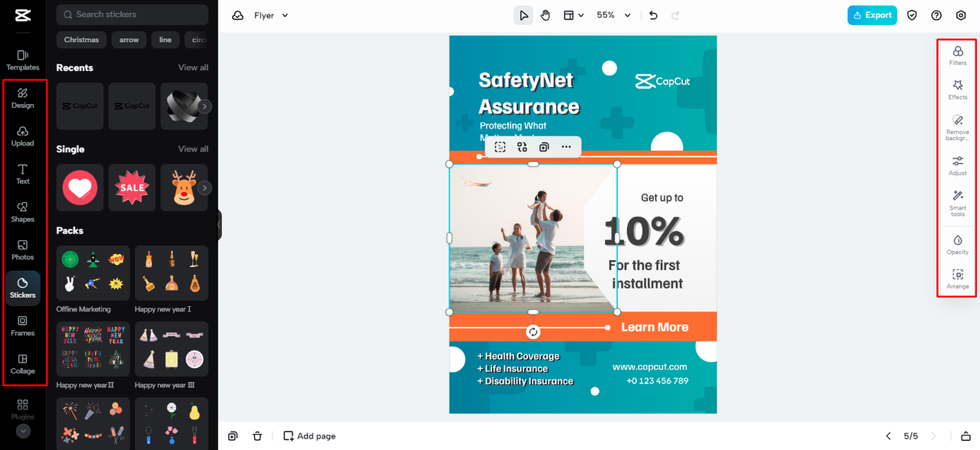Open the 55% zoom dropdown
Image resolution: width=980 pixels, height=450 pixels.
tap(614, 15)
